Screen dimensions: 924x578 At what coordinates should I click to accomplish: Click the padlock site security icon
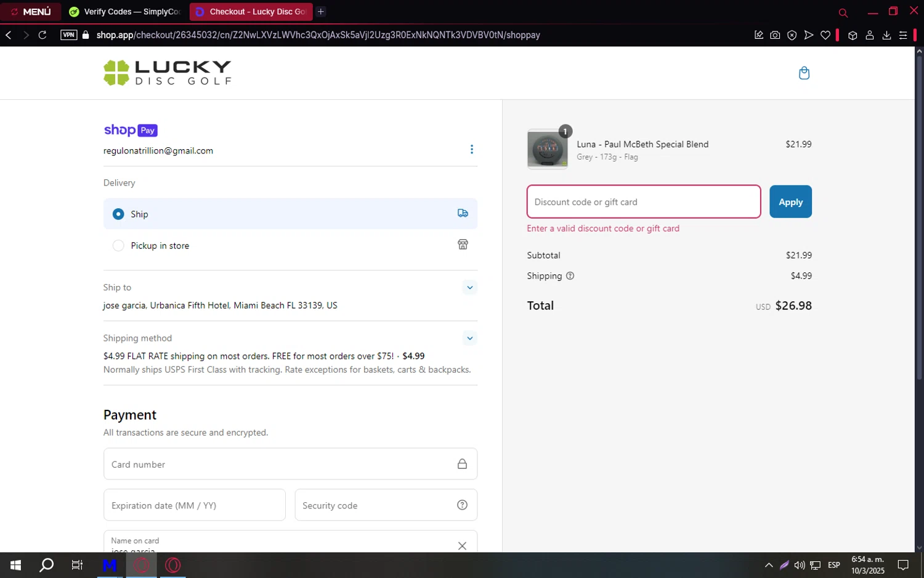click(86, 35)
